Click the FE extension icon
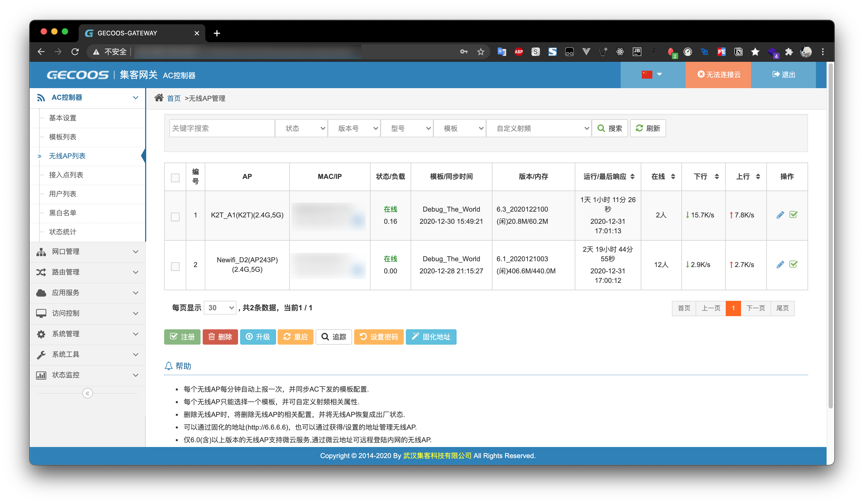Viewport: 864px width, 504px height. 721,52
